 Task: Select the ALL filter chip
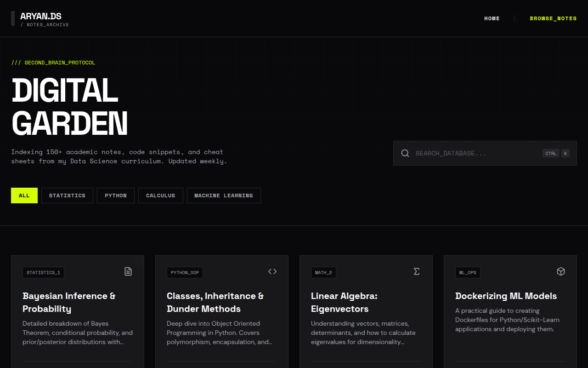24,195
